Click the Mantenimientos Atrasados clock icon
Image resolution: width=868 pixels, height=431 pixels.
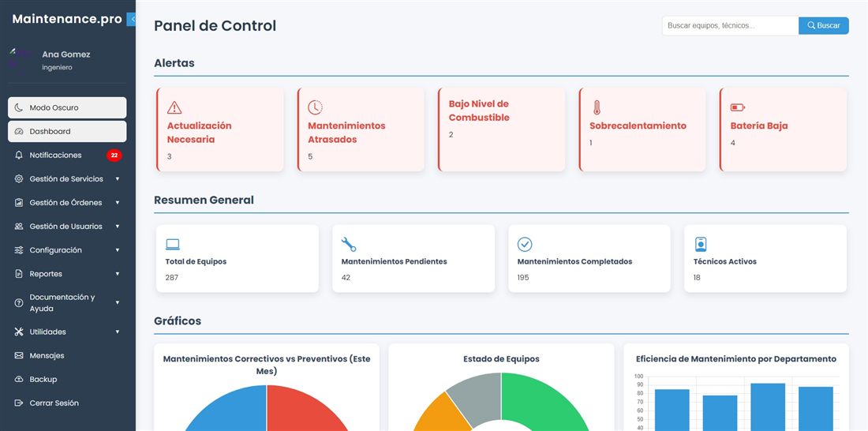315,107
